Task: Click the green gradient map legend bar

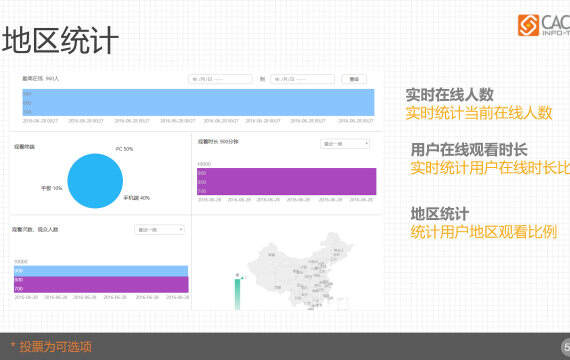Action: point(238,294)
